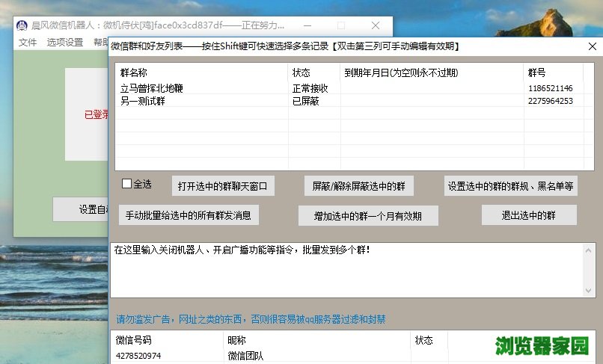603x364 pixels.
Task: Click 退出选中的群 button
Action: click(x=528, y=215)
